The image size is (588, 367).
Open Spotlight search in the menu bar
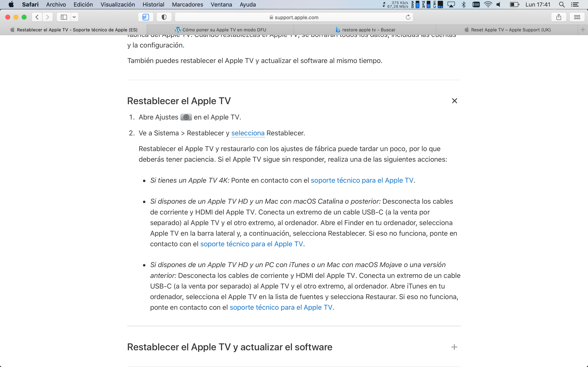coord(561,5)
